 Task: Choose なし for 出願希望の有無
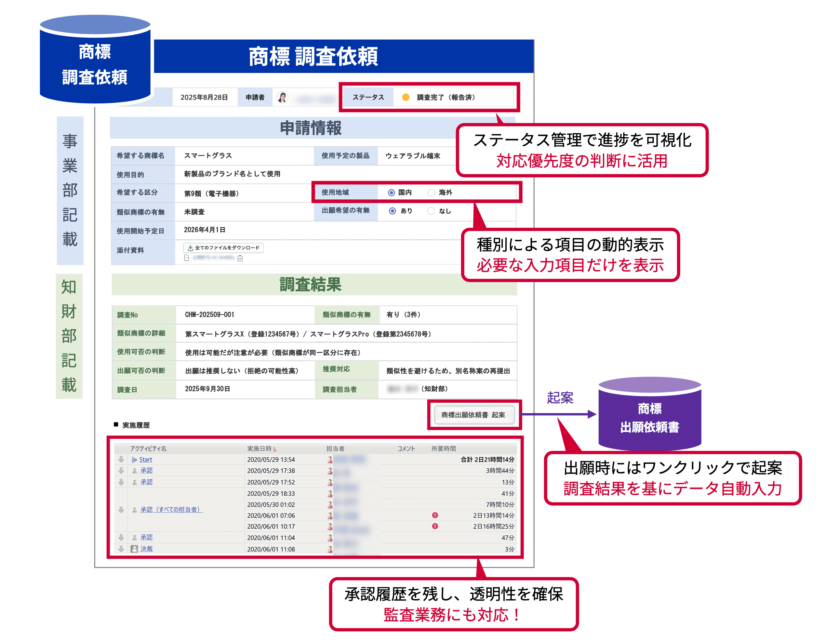(431, 211)
